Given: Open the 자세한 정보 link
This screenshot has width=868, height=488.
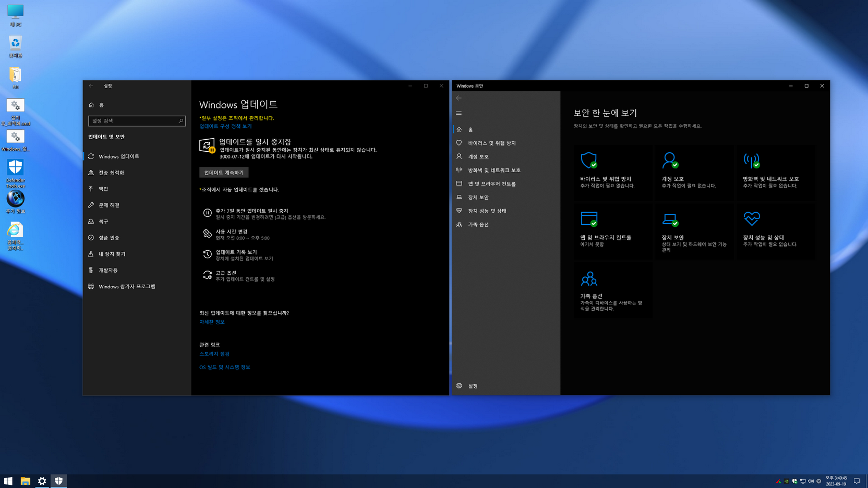Looking at the screenshot, I should pos(212,322).
